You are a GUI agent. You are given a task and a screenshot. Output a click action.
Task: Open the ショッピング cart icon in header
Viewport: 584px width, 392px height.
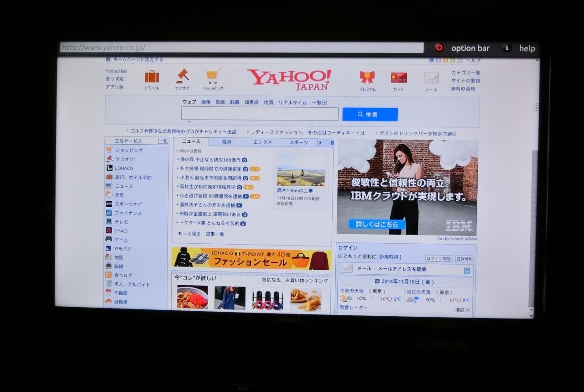(x=213, y=76)
